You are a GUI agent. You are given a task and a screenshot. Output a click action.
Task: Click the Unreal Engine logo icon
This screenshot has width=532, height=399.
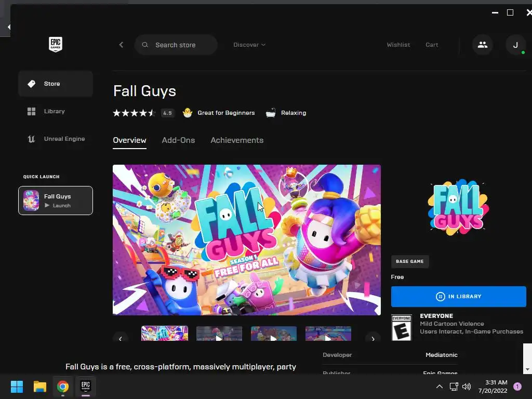tap(32, 139)
